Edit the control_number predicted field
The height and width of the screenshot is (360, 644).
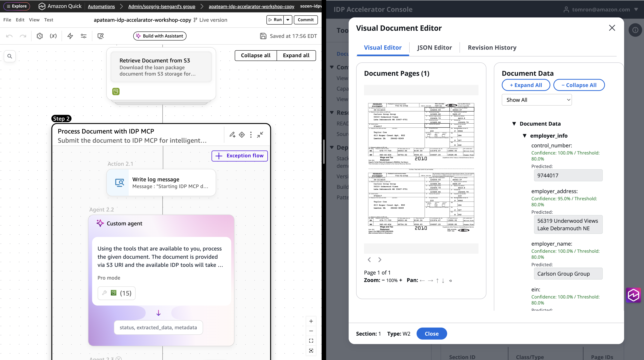[568, 175]
